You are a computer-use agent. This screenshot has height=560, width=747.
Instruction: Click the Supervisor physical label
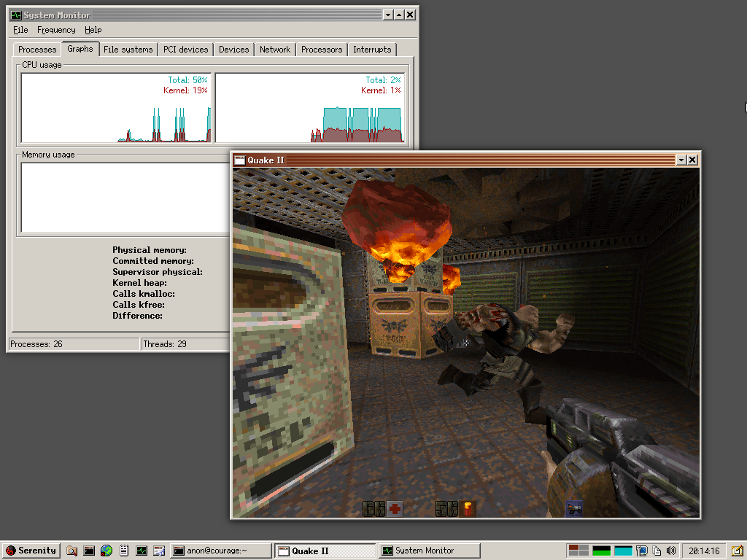(x=158, y=272)
